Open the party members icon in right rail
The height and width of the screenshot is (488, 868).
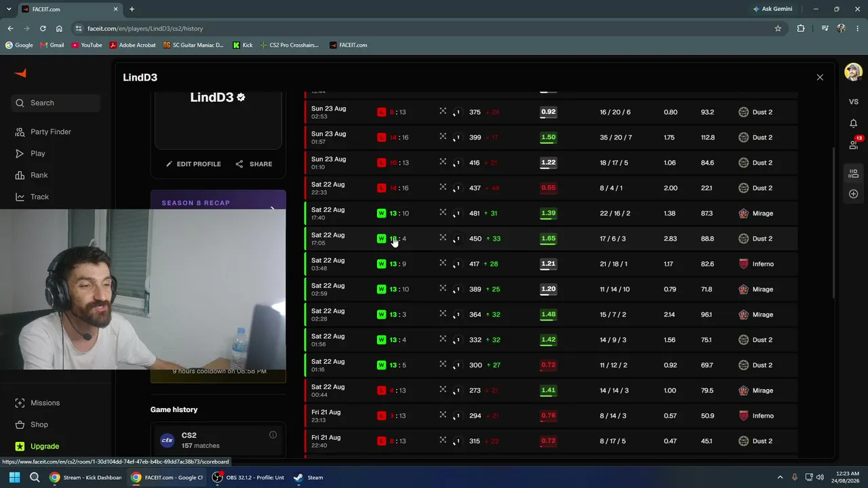tap(854, 174)
